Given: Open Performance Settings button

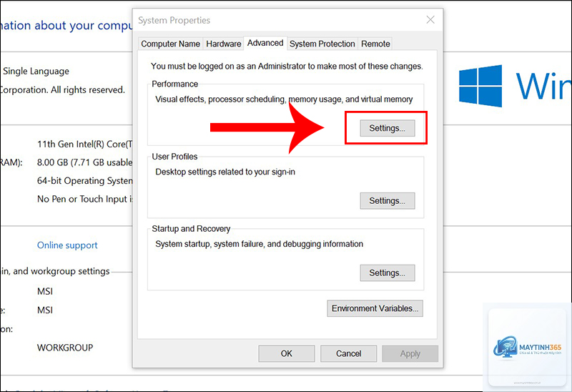Looking at the screenshot, I should point(387,128).
